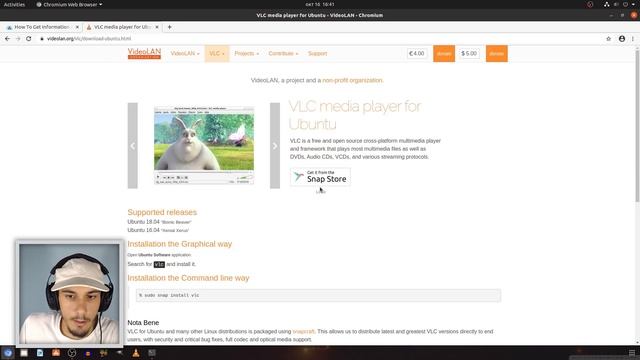Click the red indicator icon in top bar
This screenshot has height=360, width=640.
point(590,4)
